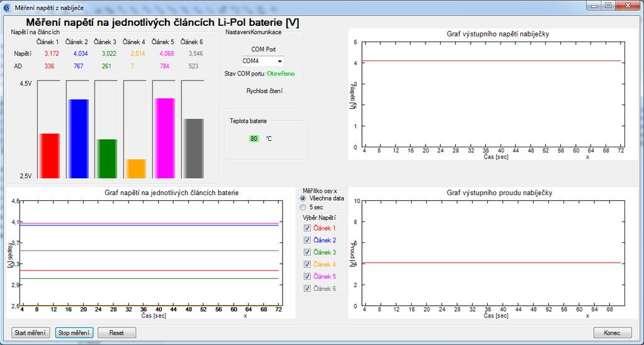Select the Všechna data radio button
The height and width of the screenshot is (345, 644).
(x=303, y=198)
